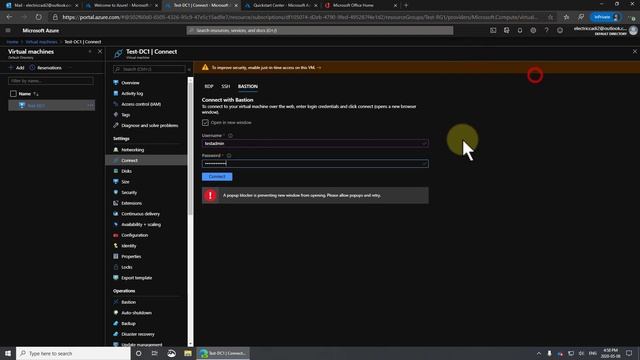Follow the Virtual machines breadcrumb link
This screenshot has height=360, width=640.
[x=41, y=42]
